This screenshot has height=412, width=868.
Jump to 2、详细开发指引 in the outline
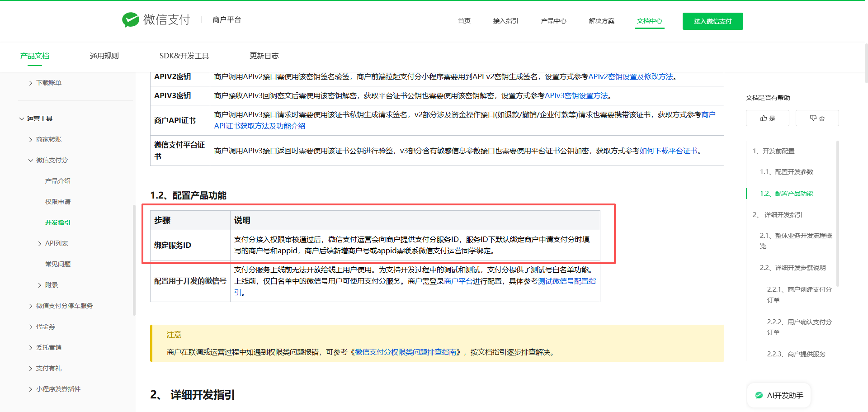click(778, 215)
